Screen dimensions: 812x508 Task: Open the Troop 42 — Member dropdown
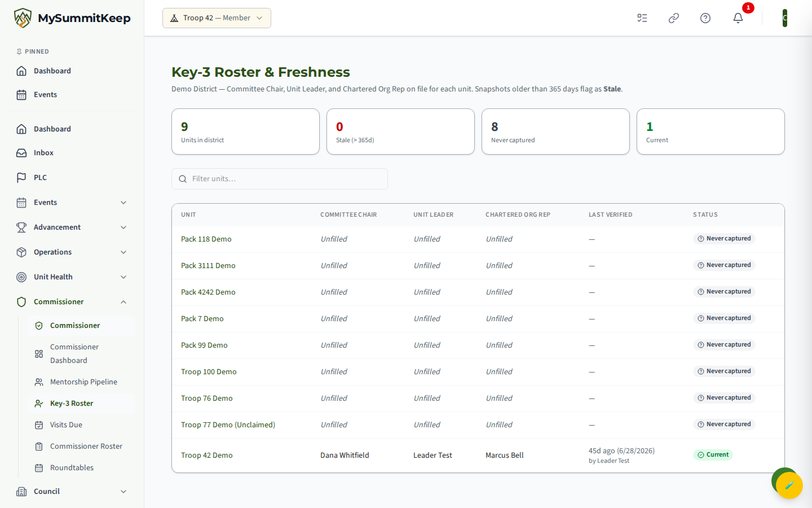(217, 18)
